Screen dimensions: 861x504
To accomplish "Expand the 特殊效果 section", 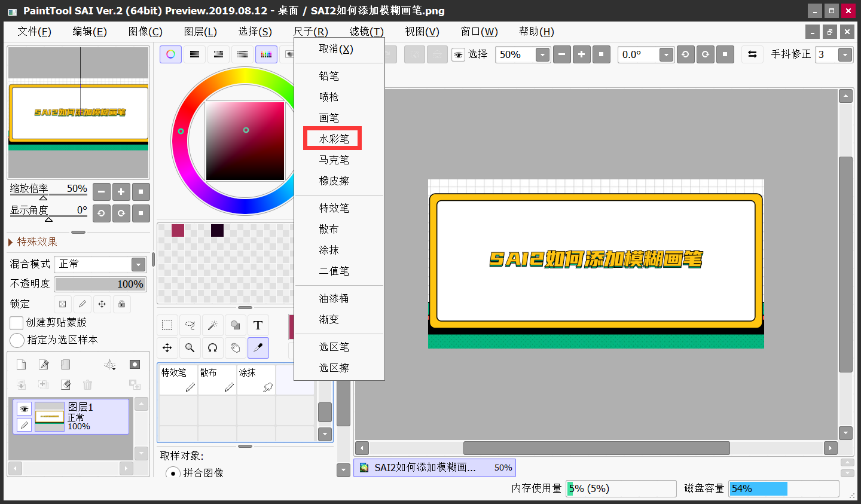I will pyautogui.click(x=33, y=242).
